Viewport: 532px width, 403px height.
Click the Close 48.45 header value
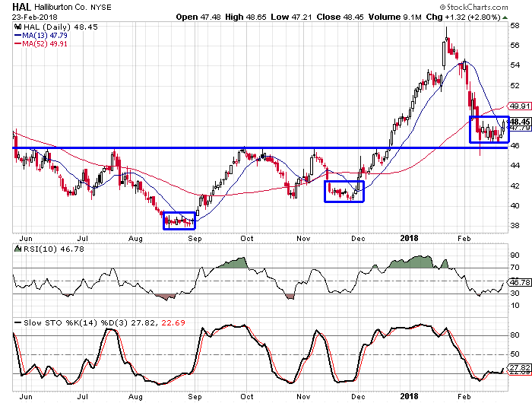pyautogui.click(x=340, y=17)
